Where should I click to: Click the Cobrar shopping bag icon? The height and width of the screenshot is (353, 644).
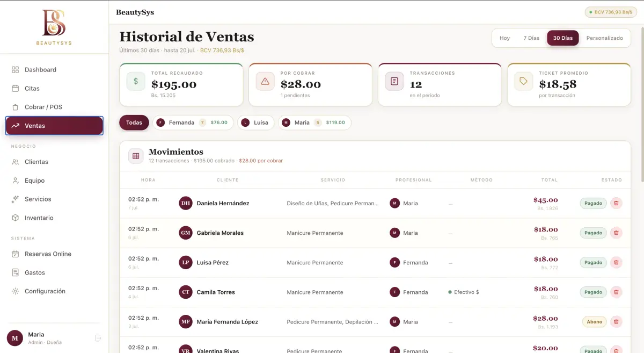pos(15,107)
